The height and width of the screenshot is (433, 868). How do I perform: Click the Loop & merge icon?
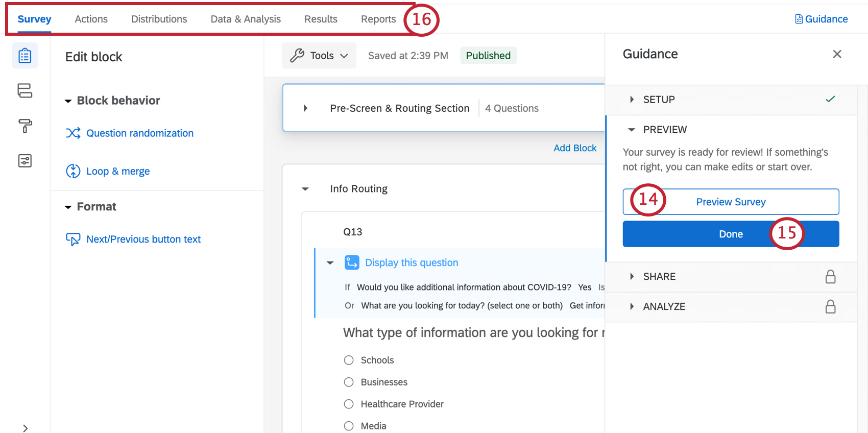[x=73, y=171]
